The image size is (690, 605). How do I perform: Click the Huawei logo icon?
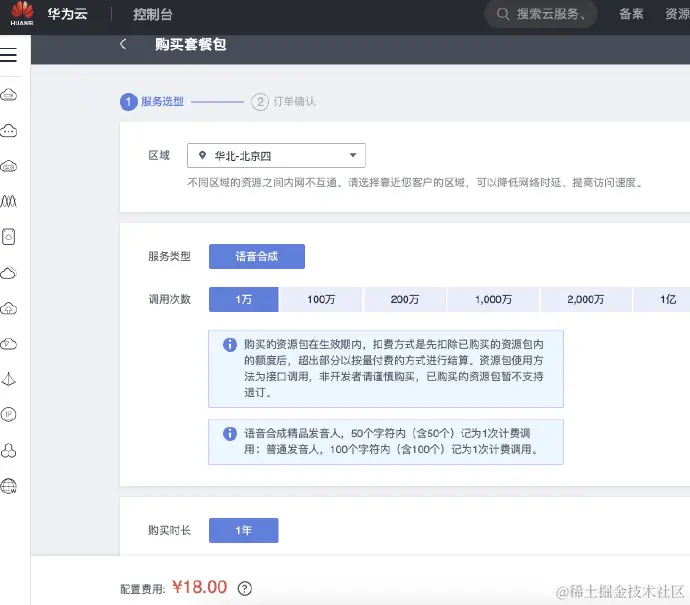(22, 13)
